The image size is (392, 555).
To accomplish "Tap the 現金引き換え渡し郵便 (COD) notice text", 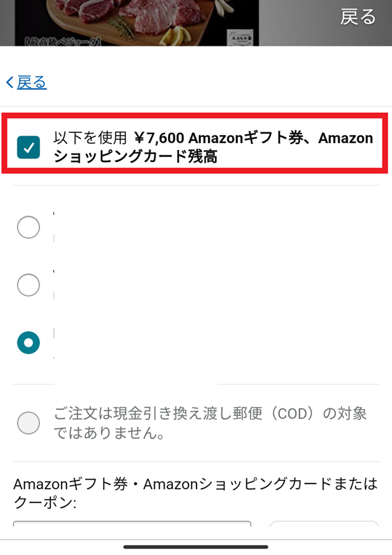I will (210, 423).
